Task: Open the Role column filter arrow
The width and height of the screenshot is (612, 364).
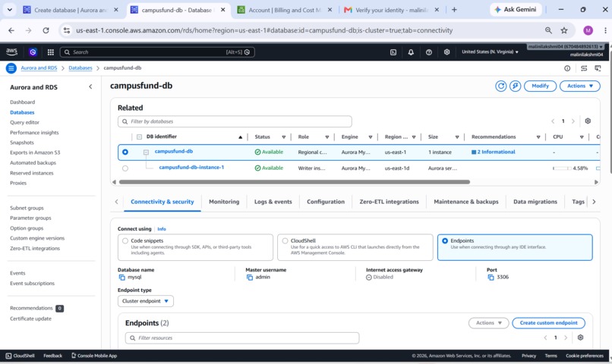Action: [327, 136]
